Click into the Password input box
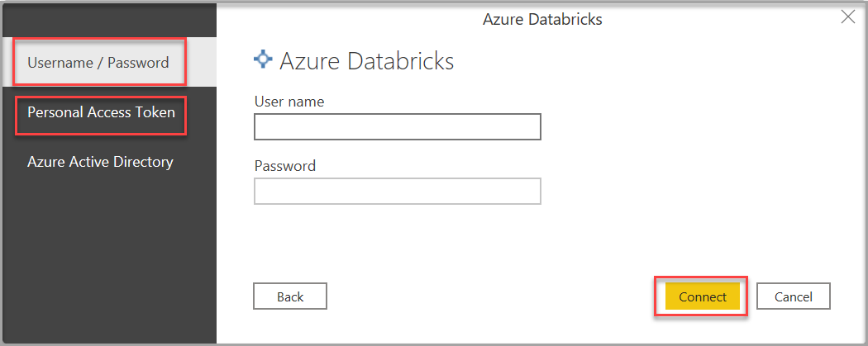This screenshot has height=346, width=868. tap(397, 192)
